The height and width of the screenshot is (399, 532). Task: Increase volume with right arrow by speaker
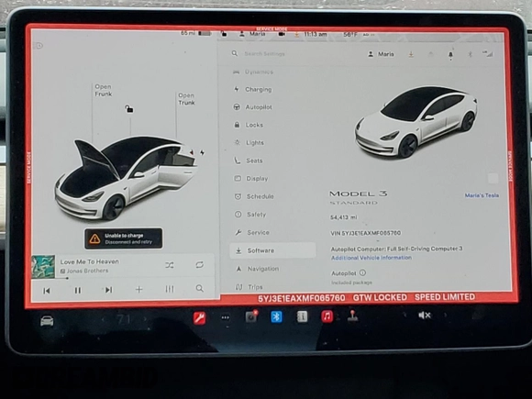click(446, 316)
